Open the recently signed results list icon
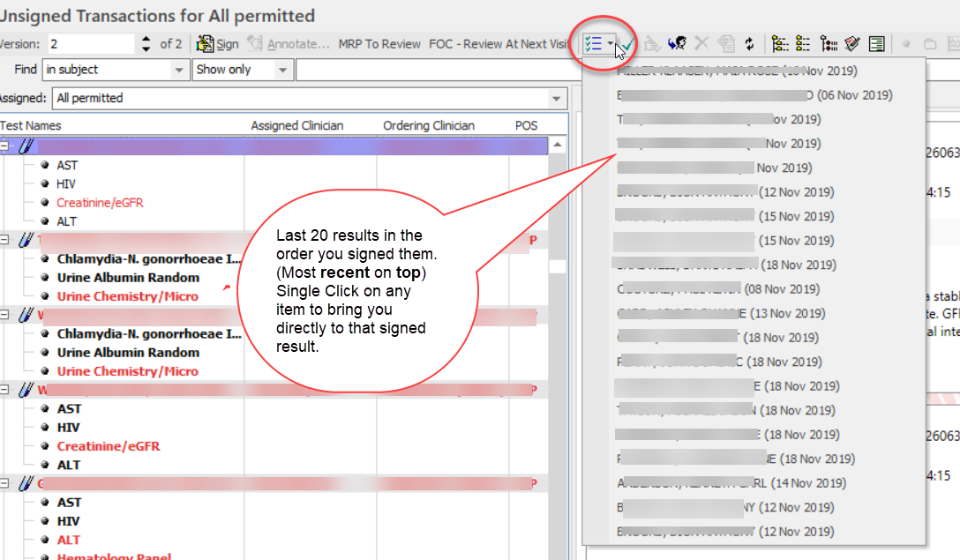The height and width of the screenshot is (560, 960). tap(595, 43)
